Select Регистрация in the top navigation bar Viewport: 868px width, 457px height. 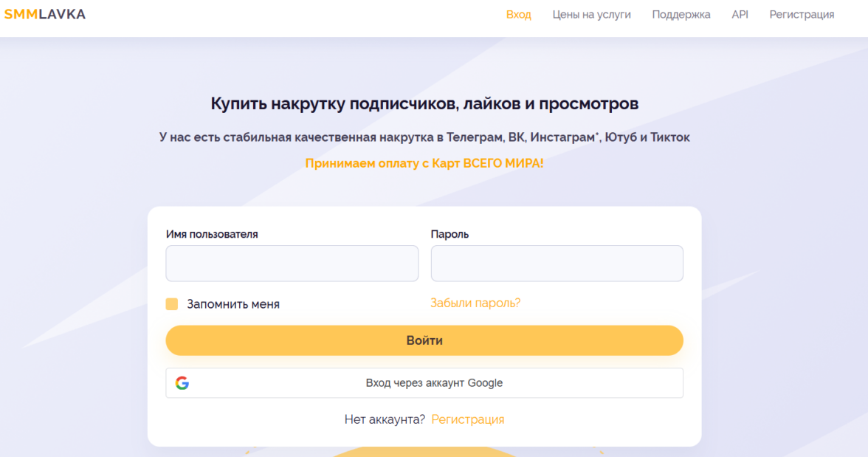802,15
